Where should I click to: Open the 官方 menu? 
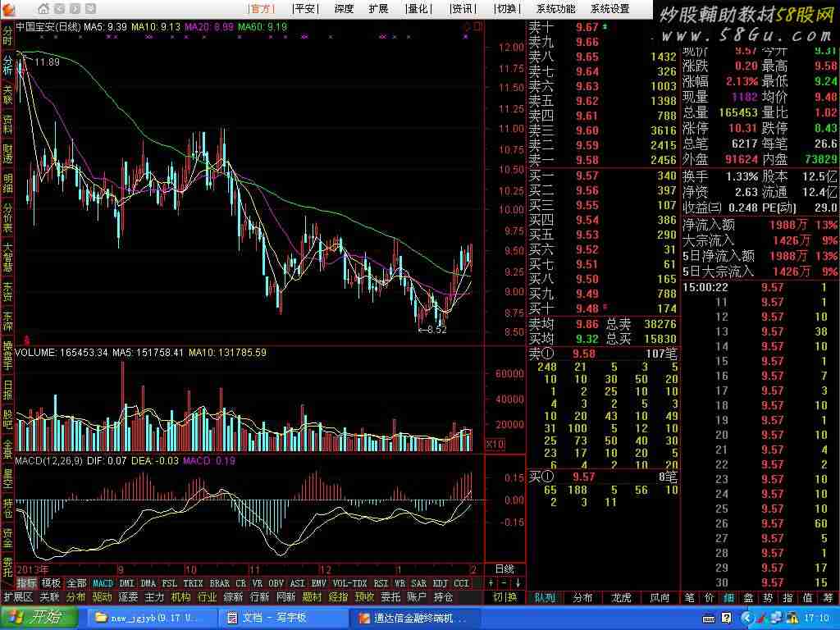[x=261, y=8]
